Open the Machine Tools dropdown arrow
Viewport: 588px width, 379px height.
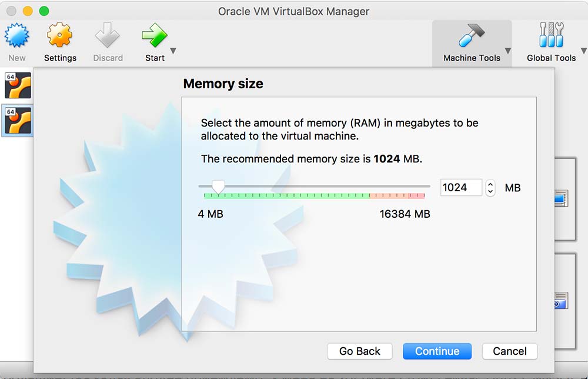(x=507, y=51)
